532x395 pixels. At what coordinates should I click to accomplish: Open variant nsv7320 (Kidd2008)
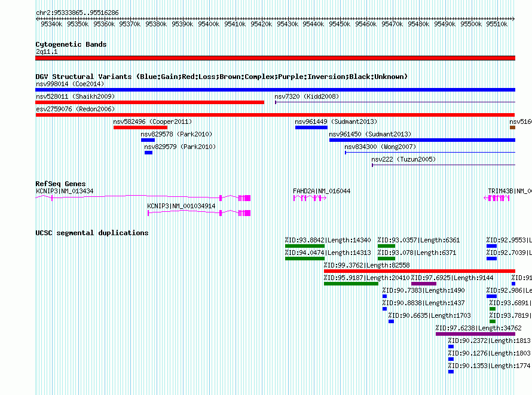click(307, 96)
